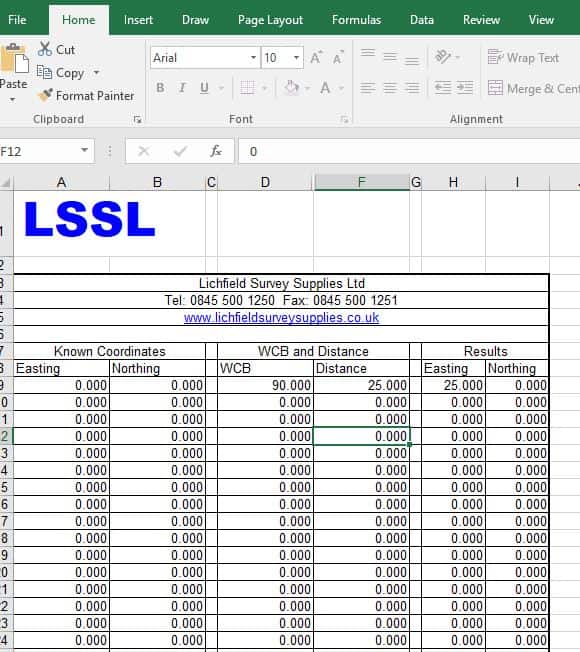Viewport: 580px width, 652px height.
Task: Click the Borders icon
Action: click(247, 88)
